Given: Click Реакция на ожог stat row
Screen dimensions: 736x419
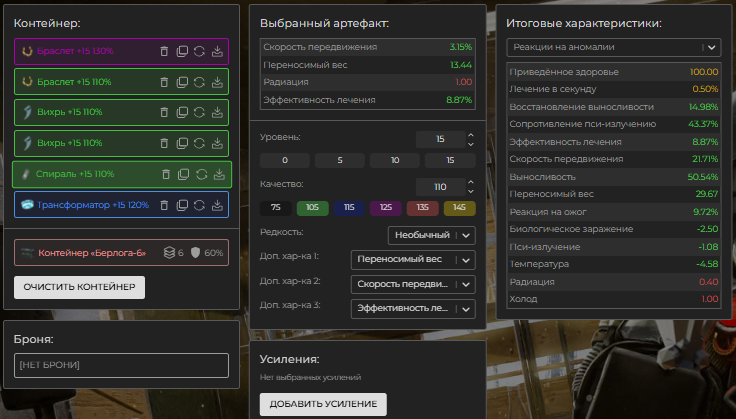Looking at the screenshot, I should tap(613, 212).
